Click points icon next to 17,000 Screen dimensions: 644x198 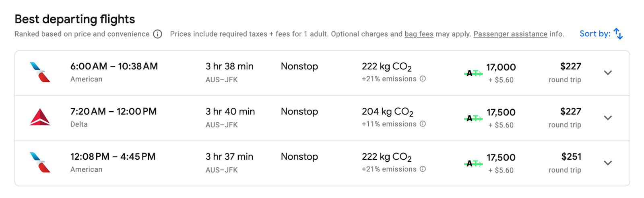tap(473, 73)
